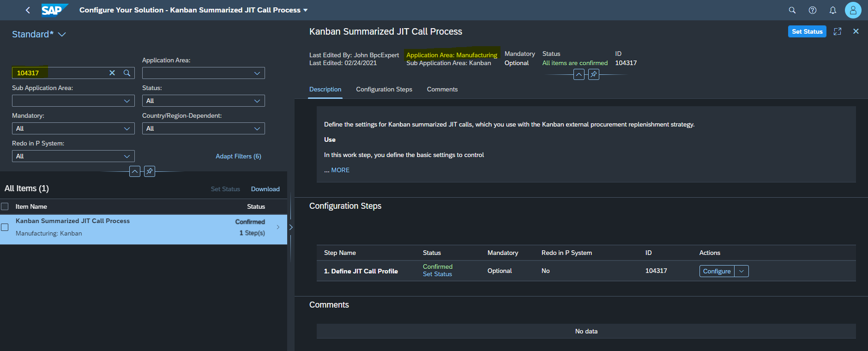Click the Mandatory column header in steps table
Image resolution: width=868 pixels, height=351 pixels.
pos(503,253)
